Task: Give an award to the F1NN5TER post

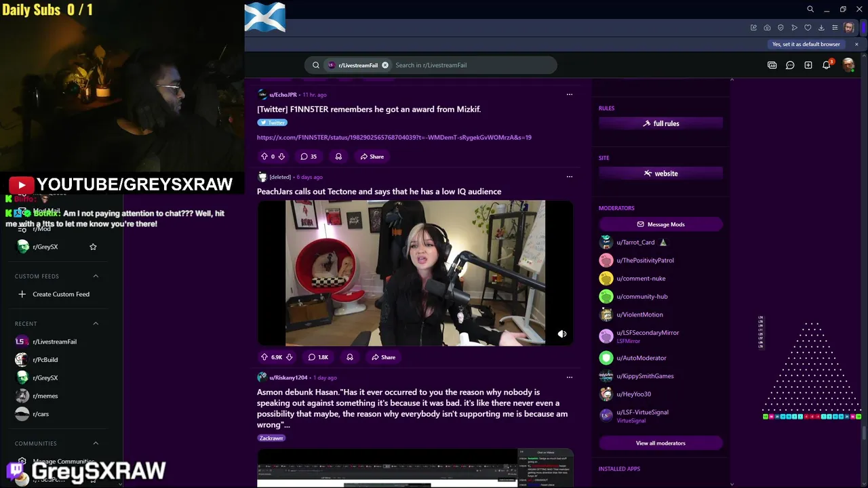Action: (x=338, y=157)
